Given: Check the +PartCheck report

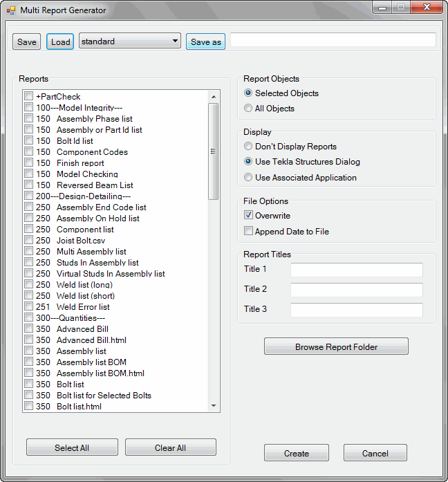Looking at the screenshot, I should point(28,96).
